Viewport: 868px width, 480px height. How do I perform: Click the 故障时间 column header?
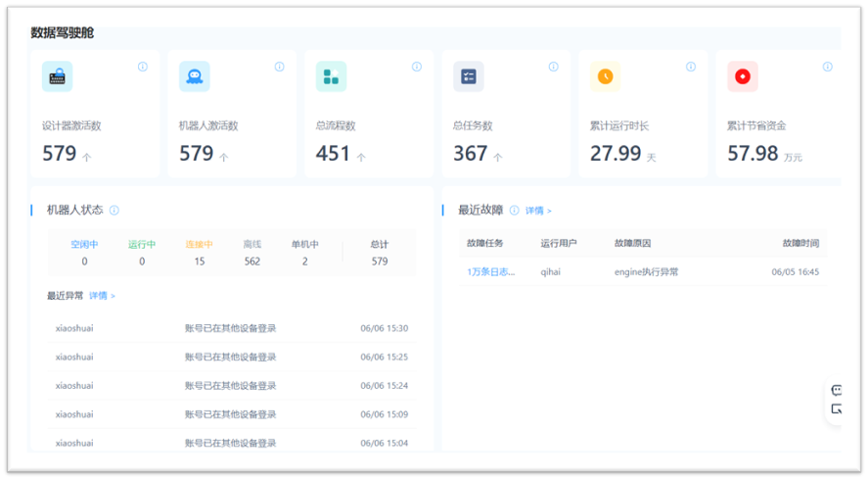[x=799, y=243]
